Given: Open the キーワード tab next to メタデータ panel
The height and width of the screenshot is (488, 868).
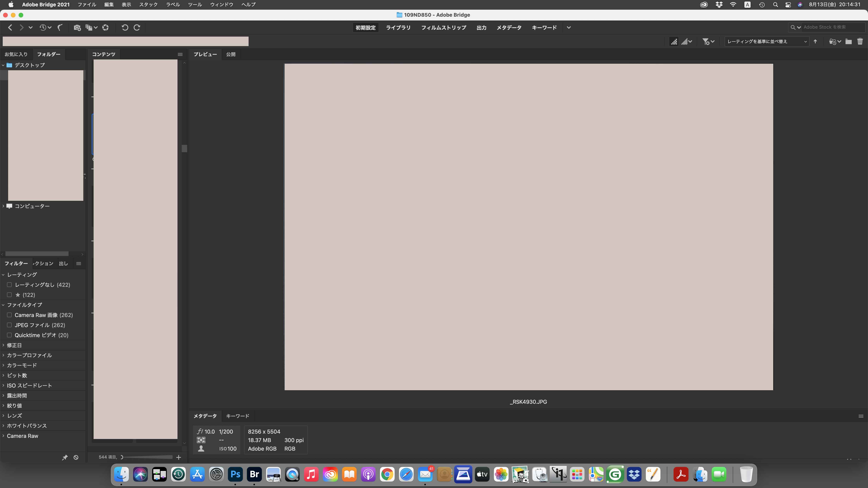Looking at the screenshot, I should coord(238,416).
